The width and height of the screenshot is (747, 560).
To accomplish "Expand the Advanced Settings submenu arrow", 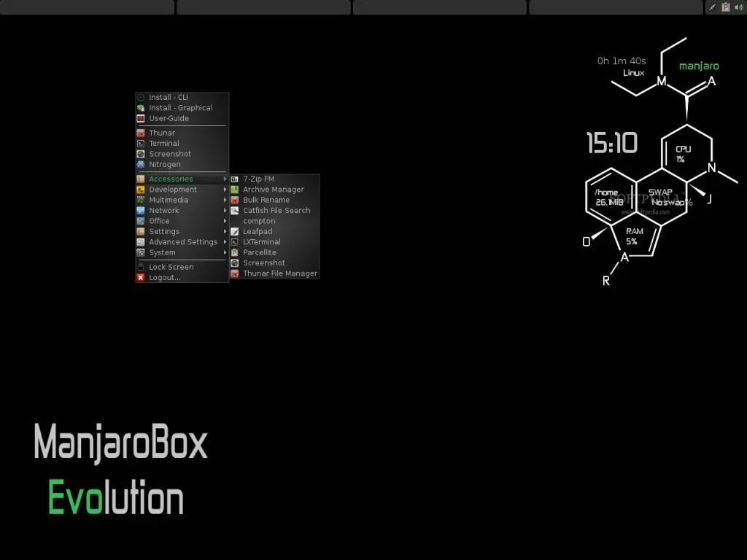I will point(225,242).
